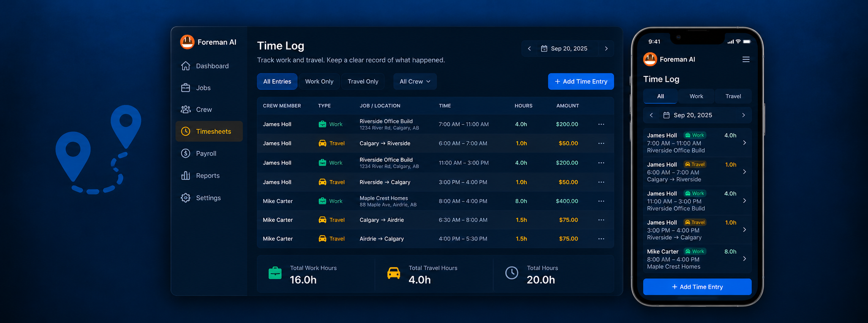Viewport: 868px width, 323px height.
Task: Click the $400.00 amount for Mike Carter
Action: coord(567,201)
